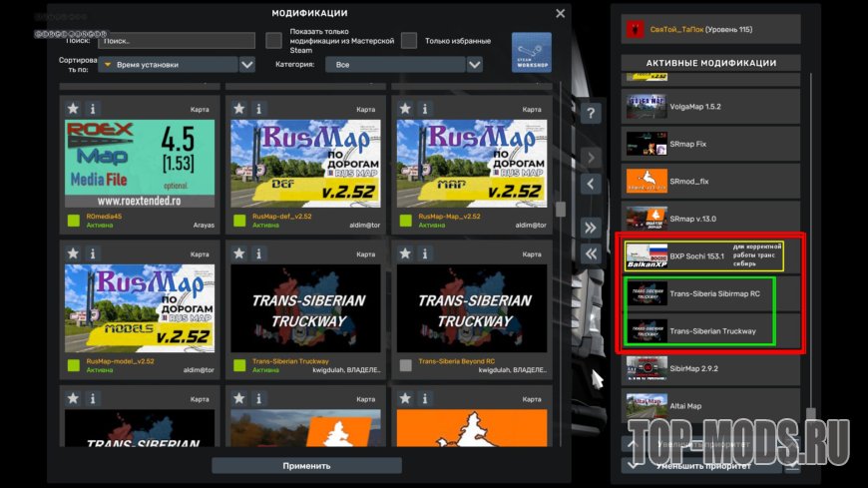Click the double left arrow button
868x488 pixels.
[x=591, y=253]
